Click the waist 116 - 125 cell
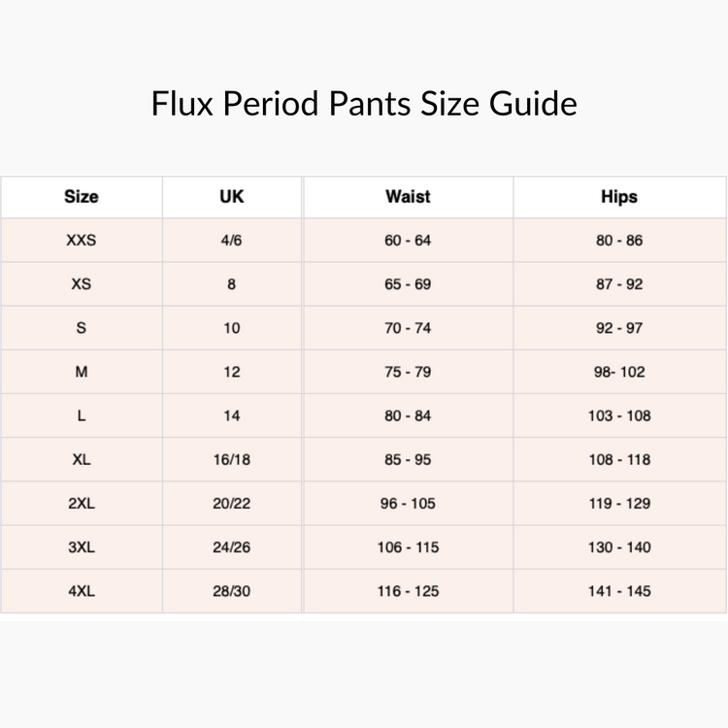 point(408,591)
